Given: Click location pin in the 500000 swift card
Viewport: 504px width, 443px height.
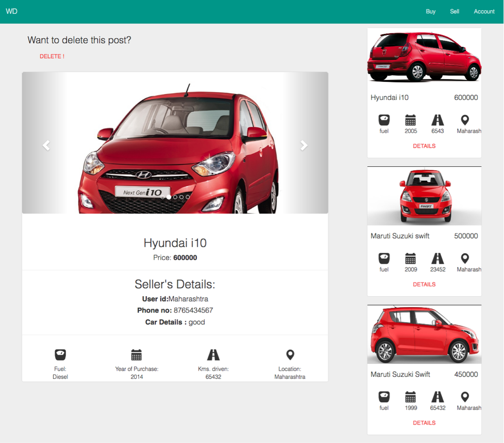Looking at the screenshot, I should [465, 258].
